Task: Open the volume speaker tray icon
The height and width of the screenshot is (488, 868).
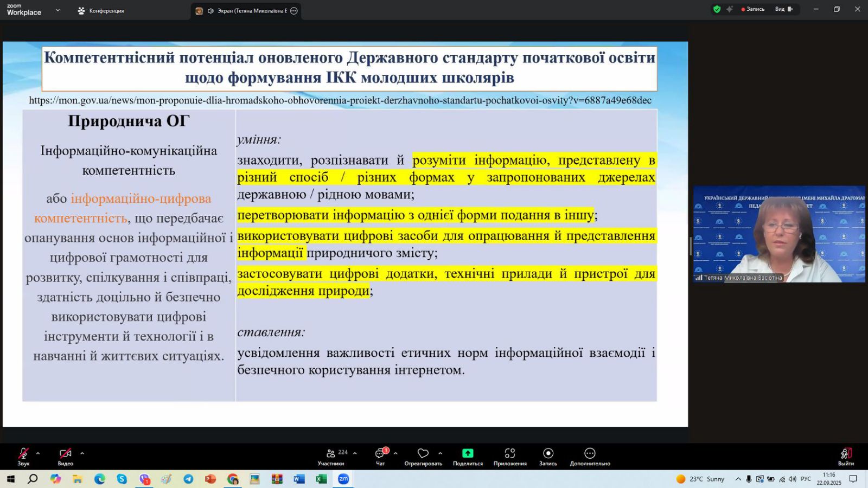Action: point(793,479)
